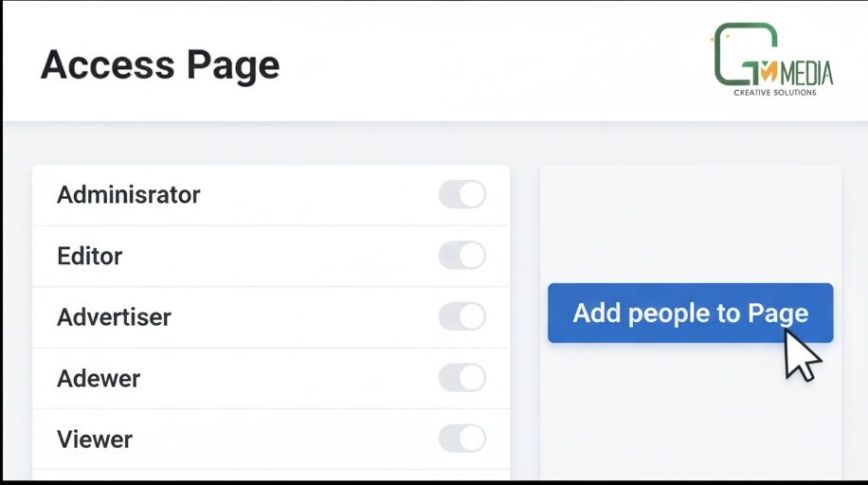Click the Creative Solutions tagline text
The width and height of the screenshot is (868, 485).
[774, 93]
